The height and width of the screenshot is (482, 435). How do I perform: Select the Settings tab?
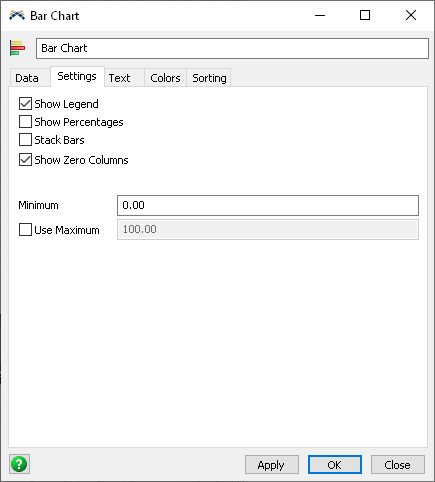pyautogui.click(x=77, y=77)
